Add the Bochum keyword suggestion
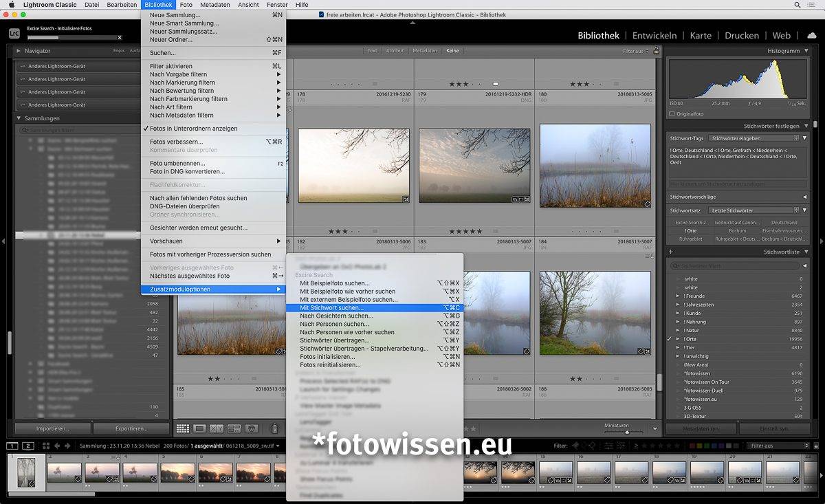This screenshot has width=825, height=504. (737, 231)
